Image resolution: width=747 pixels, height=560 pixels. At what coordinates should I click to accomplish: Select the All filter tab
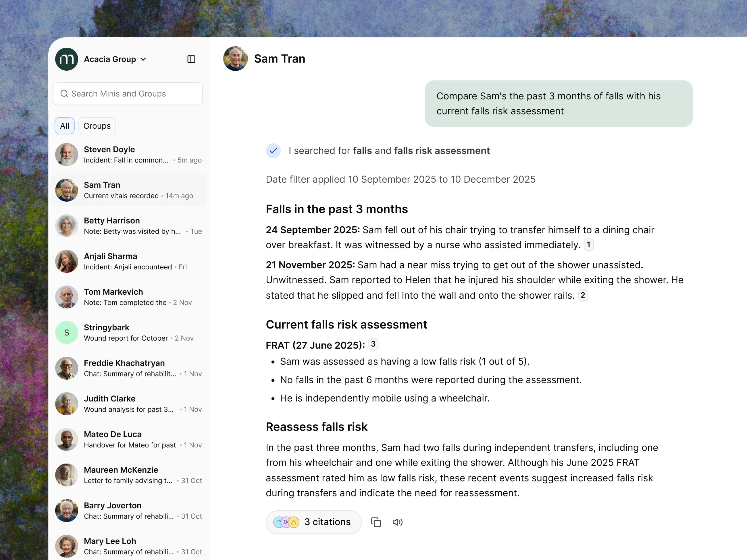tap(65, 126)
